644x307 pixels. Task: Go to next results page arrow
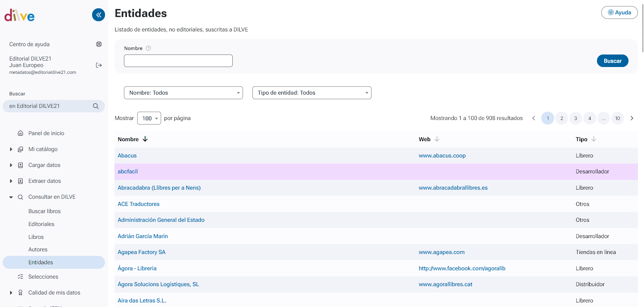[632, 118]
